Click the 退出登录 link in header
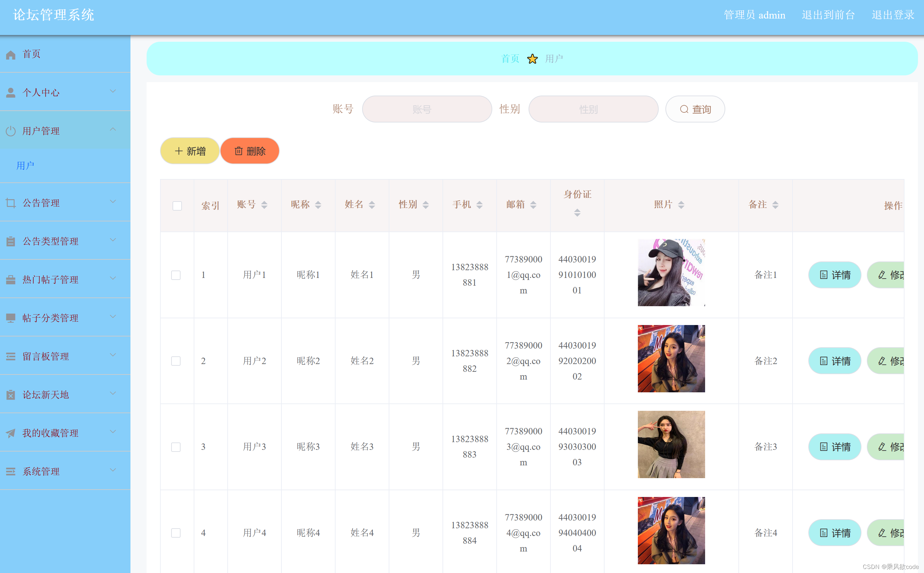Viewport: 924px width, 573px height. coord(893,15)
